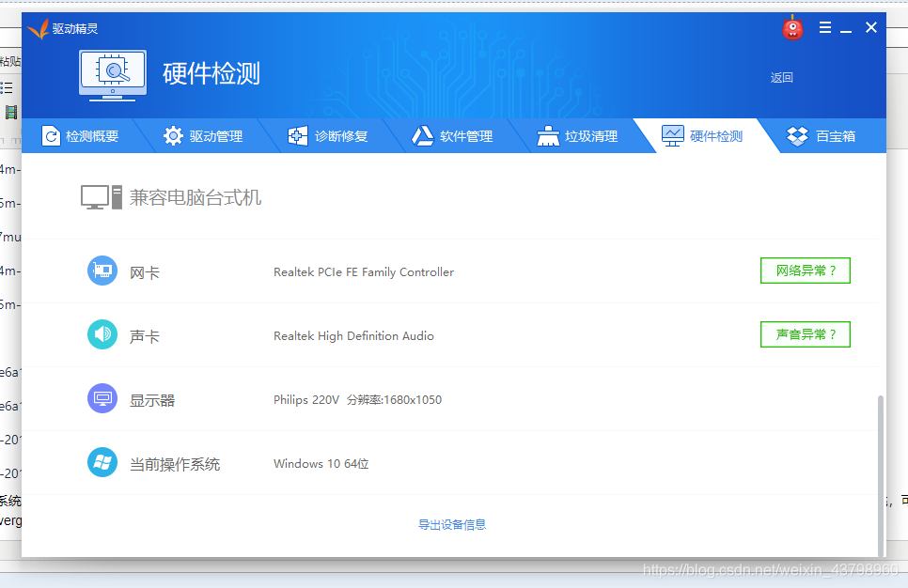The image size is (908, 588).
Task: Click the 当前操作系统 label
Action: (175, 464)
